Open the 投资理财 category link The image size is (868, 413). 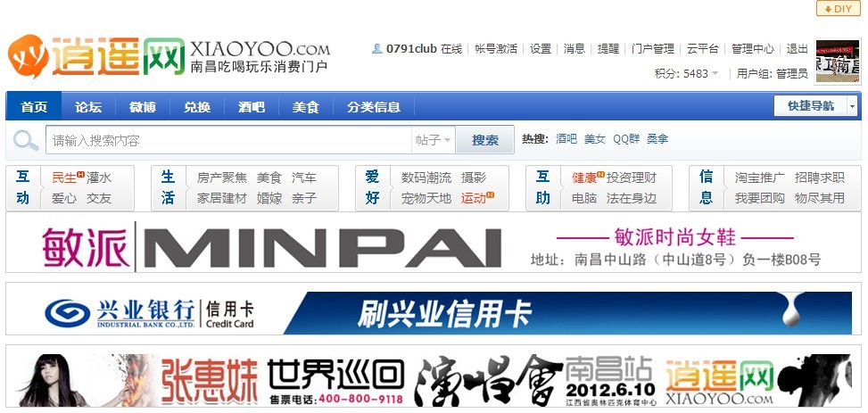(x=632, y=178)
